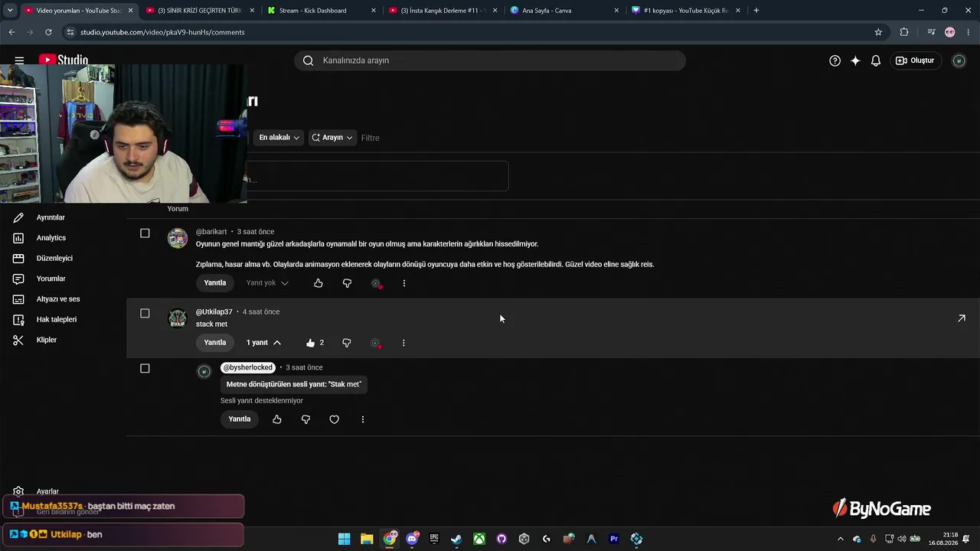This screenshot has width=980, height=551.
Task: Expand 'Yanıt yok' under @barikart comment
Action: (x=267, y=283)
